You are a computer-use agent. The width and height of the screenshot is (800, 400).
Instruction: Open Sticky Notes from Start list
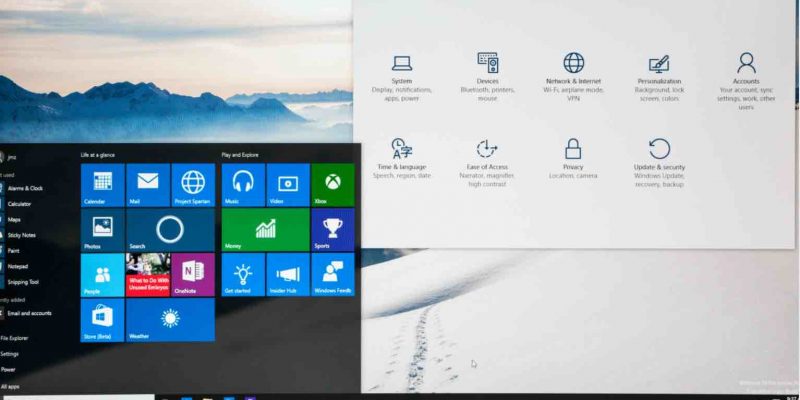(x=19, y=235)
